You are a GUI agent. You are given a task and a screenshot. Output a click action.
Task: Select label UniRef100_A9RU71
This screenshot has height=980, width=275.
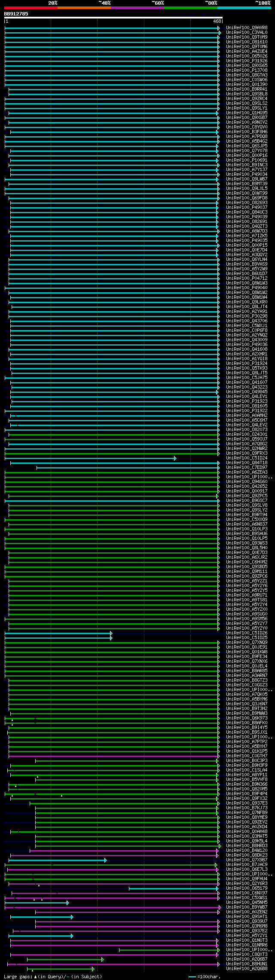click(247, 595)
